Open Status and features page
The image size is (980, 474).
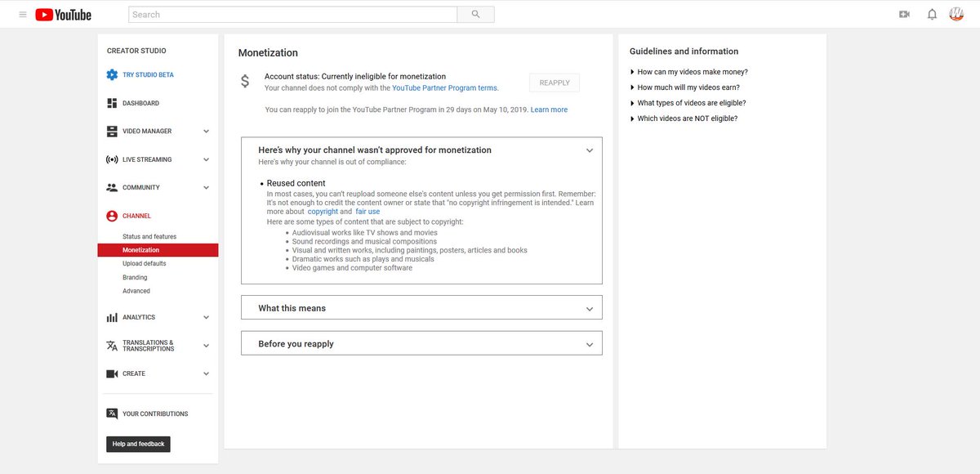click(x=149, y=237)
